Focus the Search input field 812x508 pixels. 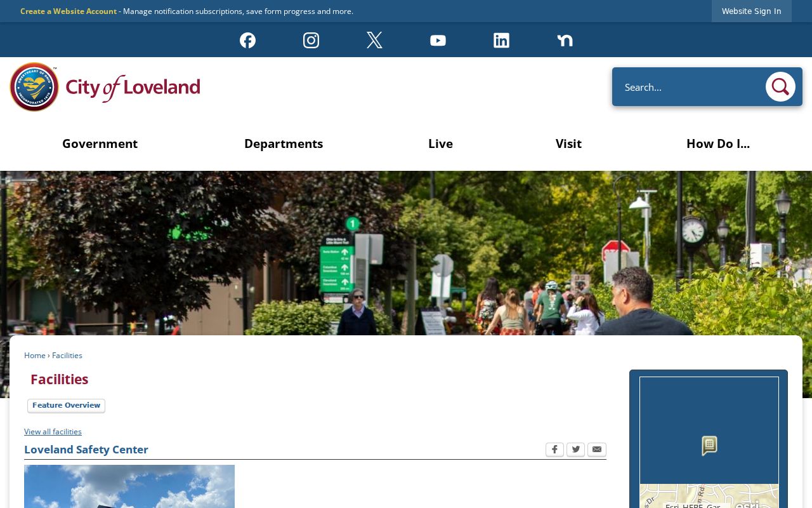click(688, 87)
